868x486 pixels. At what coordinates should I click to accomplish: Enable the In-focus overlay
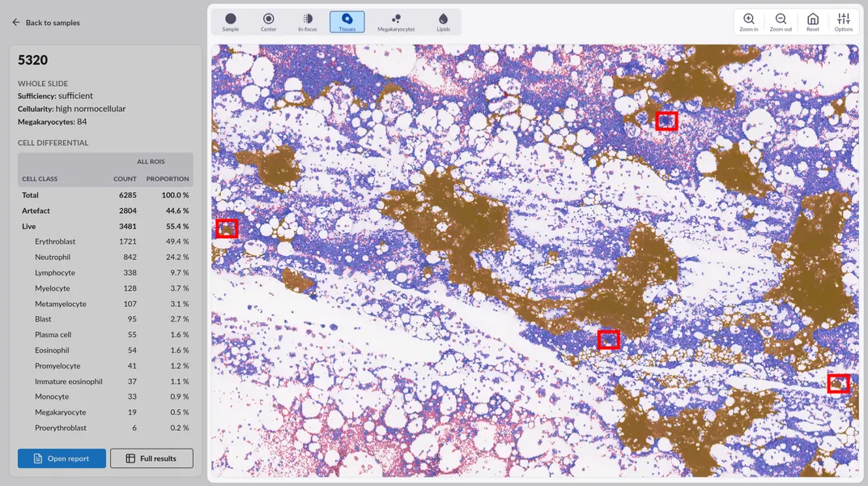[x=307, y=22]
